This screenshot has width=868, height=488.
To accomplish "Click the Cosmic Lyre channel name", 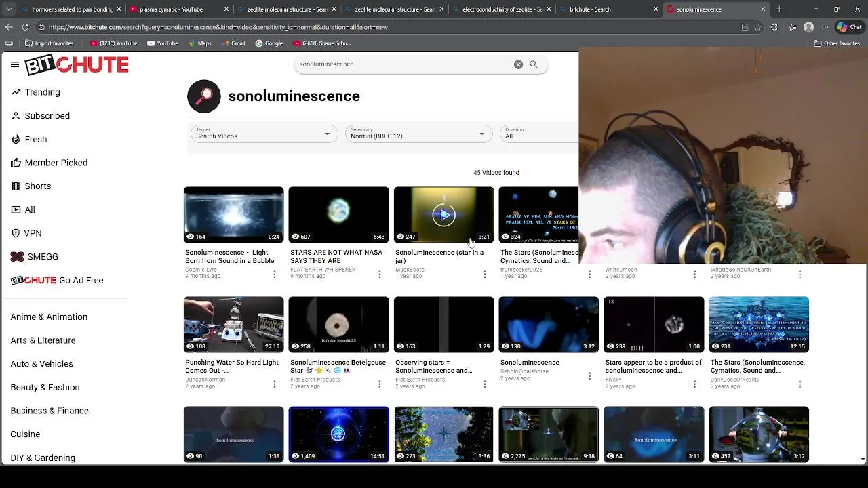I will [x=201, y=270].
